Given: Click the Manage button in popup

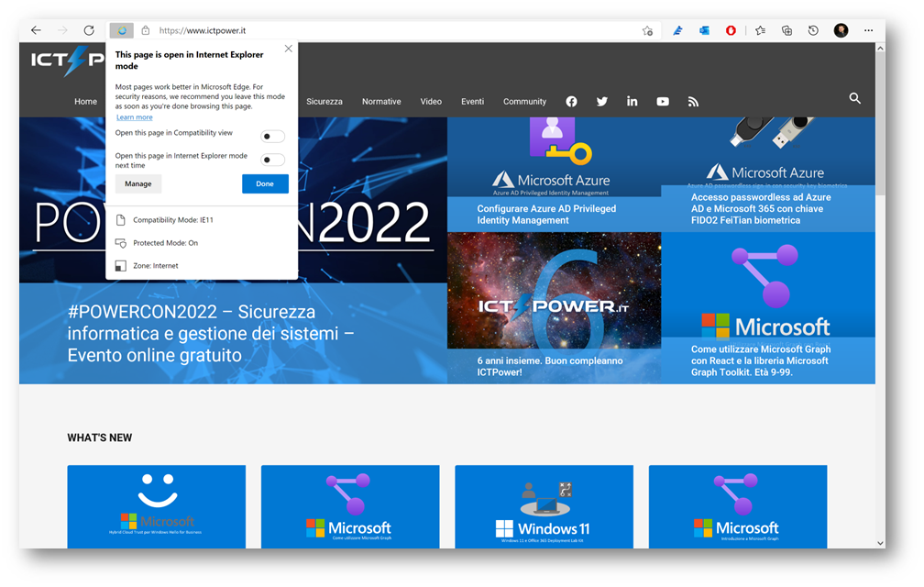Looking at the screenshot, I should tap(137, 183).
